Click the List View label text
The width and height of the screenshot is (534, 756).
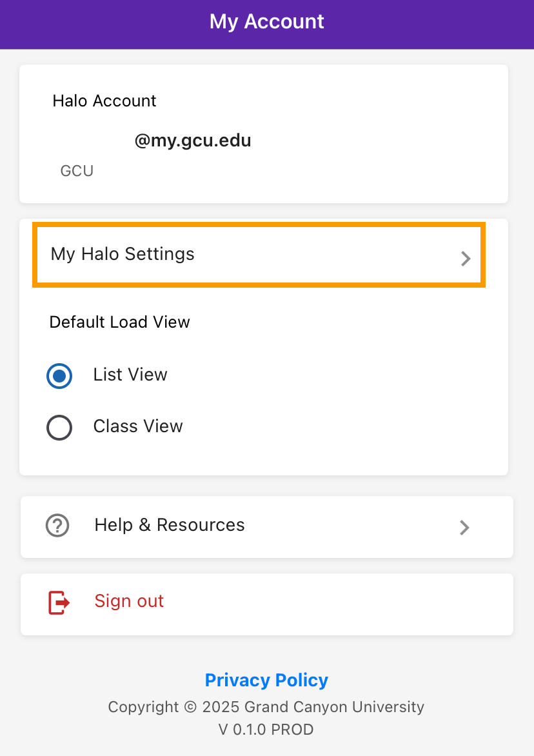(x=130, y=375)
